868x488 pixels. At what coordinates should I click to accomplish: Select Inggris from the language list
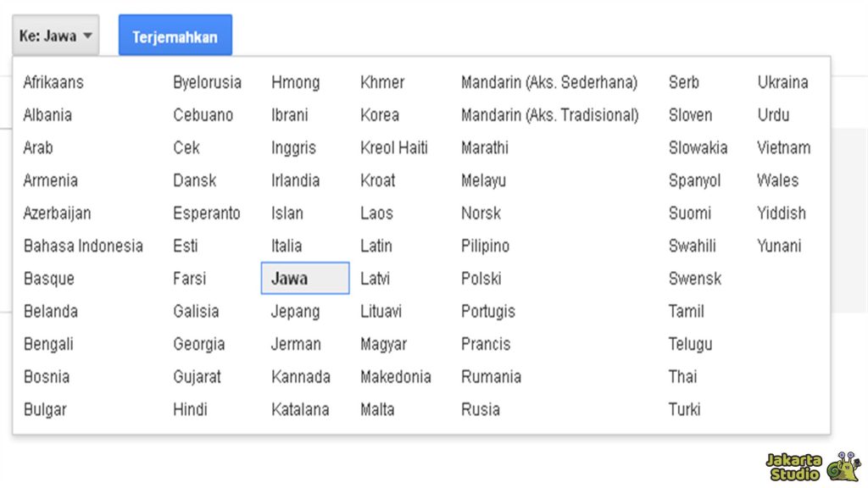pyautogui.click(x=293, y=147)
